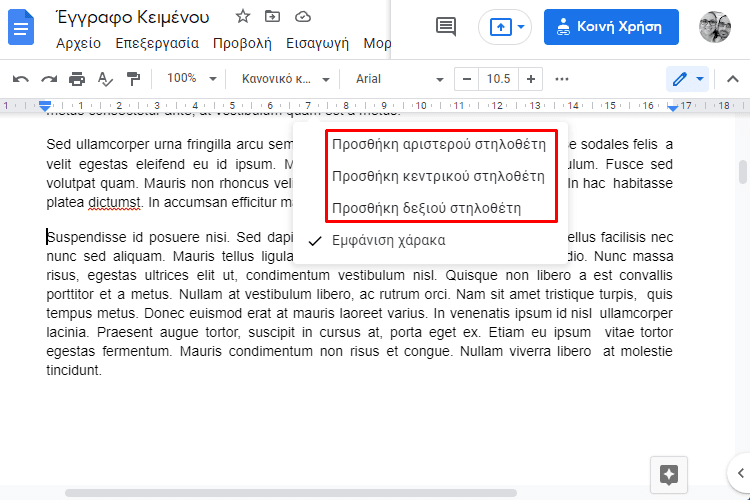The width and height of the screenshot is (750, 500).
Task: Open the Arial font dropdown
Action: click(399, 79)
